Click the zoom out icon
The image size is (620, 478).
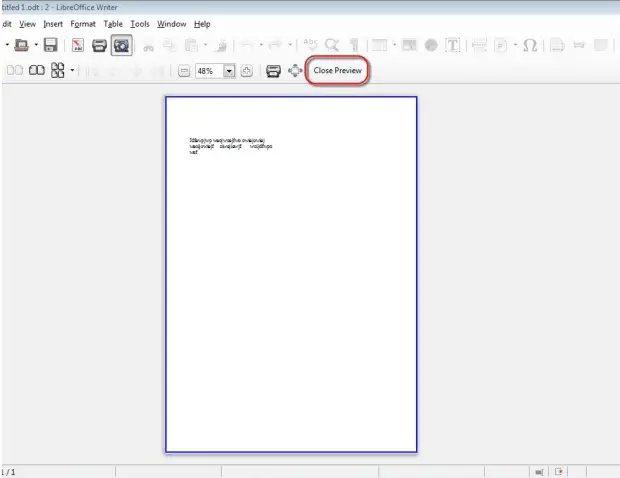tap(185, 71)
